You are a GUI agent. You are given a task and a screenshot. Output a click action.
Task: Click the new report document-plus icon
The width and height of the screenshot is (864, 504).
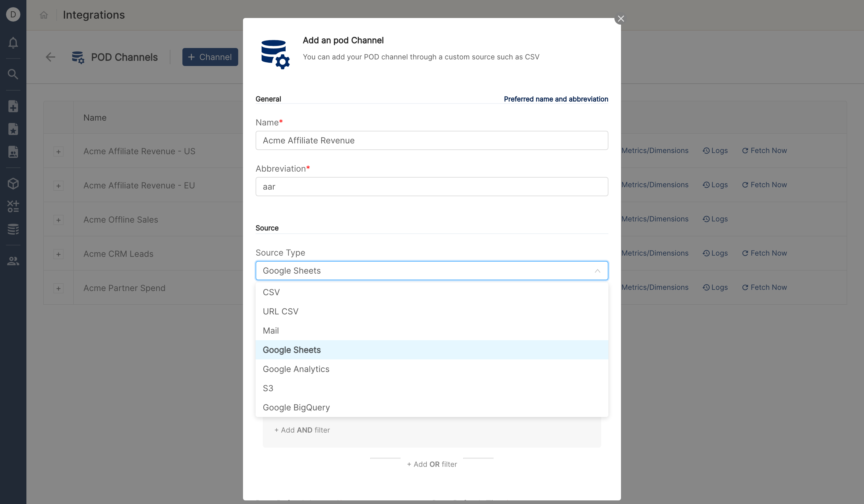(13, 106)
